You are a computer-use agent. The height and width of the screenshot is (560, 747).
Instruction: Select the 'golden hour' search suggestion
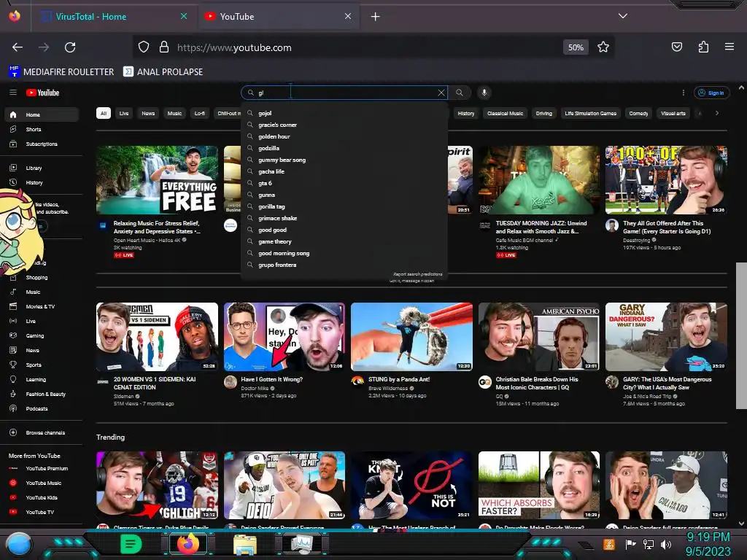344,136
